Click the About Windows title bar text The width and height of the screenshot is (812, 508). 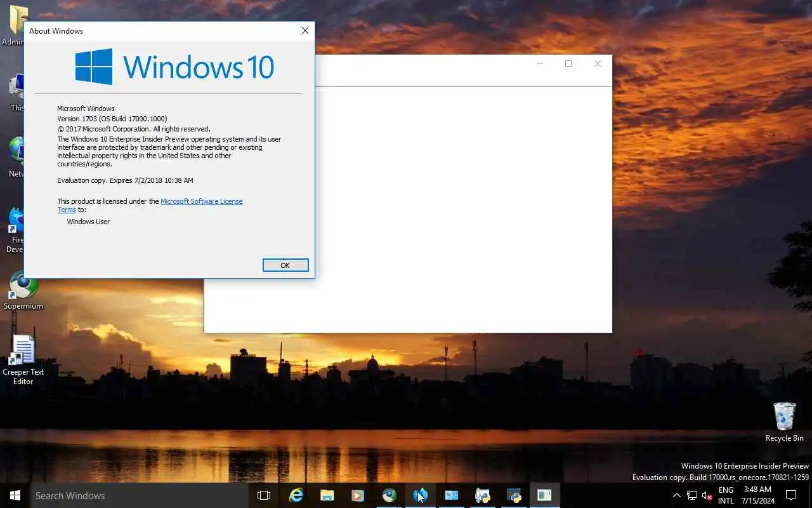point(56,30)
